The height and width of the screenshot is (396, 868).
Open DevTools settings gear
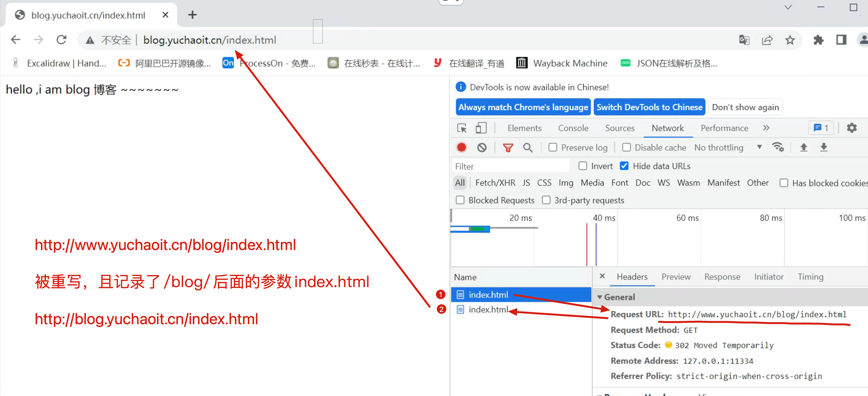[852, 128]
